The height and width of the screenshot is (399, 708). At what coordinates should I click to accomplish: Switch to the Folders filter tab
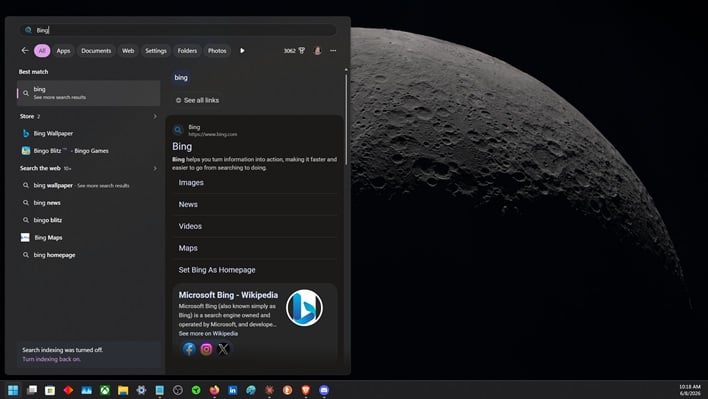(187, 51)
